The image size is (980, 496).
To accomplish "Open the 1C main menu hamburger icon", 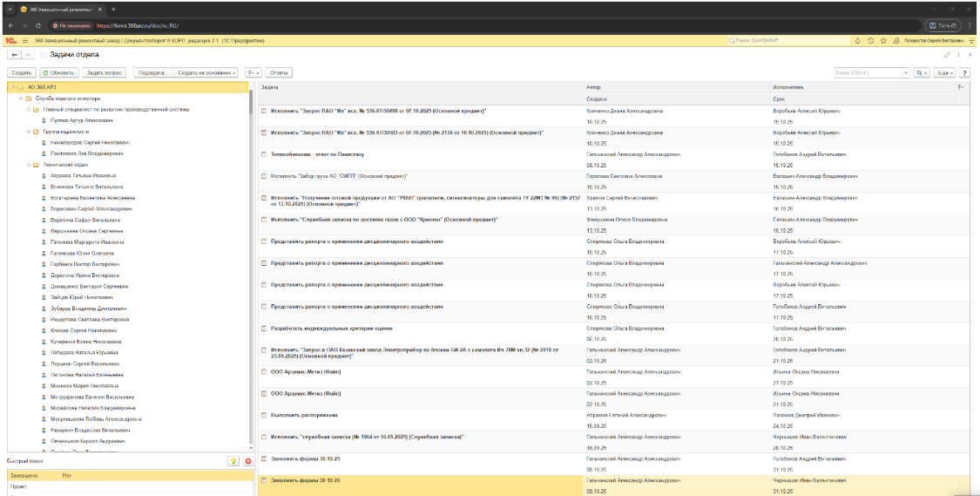I will 25,41.
